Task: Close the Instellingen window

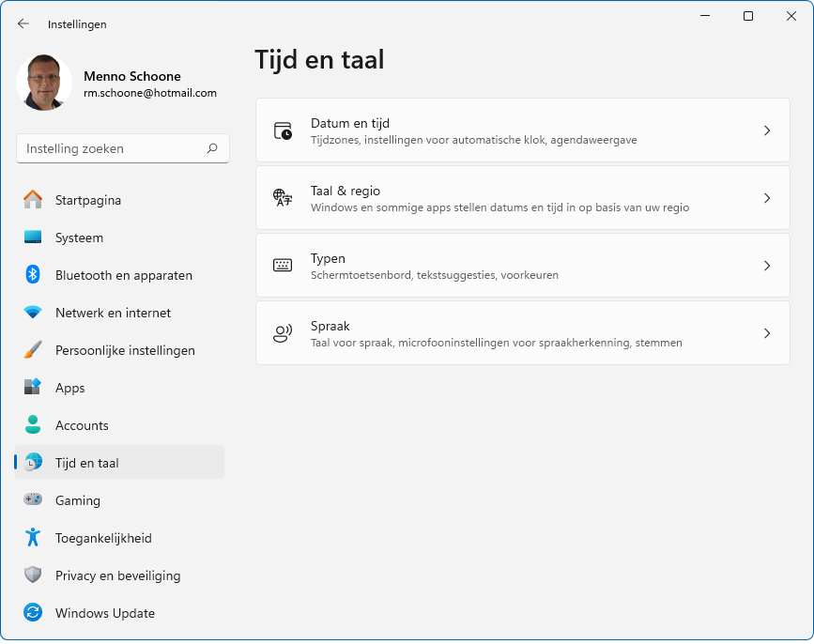Action: [791, 16]
